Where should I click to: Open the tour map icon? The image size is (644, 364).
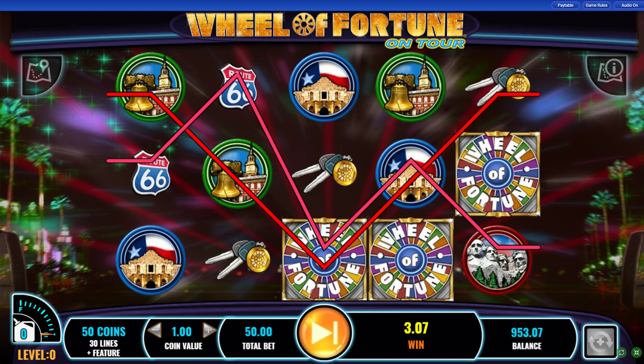click(x=42, y=75)
